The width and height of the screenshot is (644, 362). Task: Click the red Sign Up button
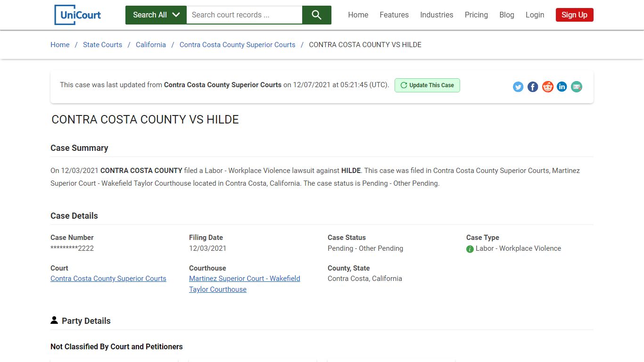(574, 15)
